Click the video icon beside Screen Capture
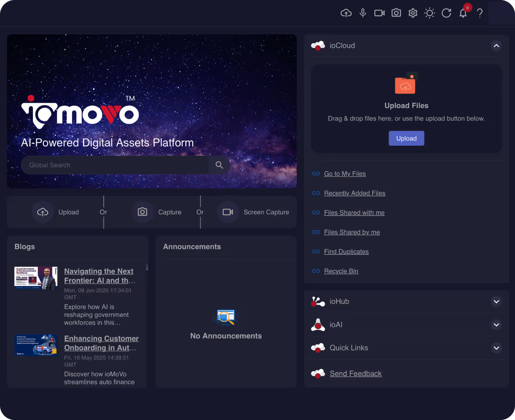Image resolution: width=515 pixels, height=420 pixels. [x=228, y=212]
